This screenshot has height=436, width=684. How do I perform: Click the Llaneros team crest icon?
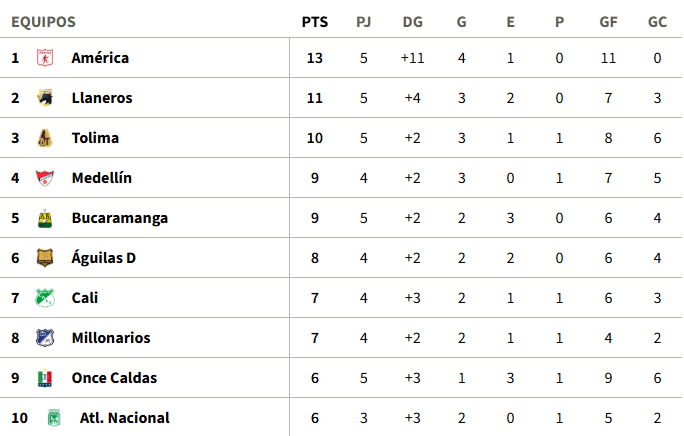pyautogui.click(x=45, y=98)
